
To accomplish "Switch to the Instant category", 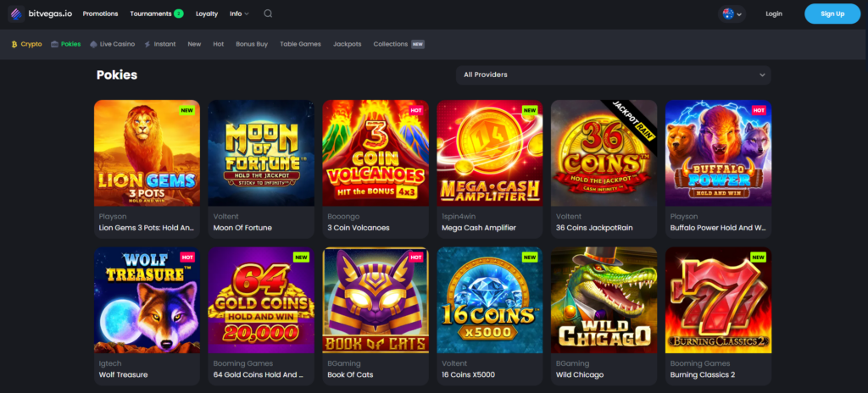I will 160,44.
